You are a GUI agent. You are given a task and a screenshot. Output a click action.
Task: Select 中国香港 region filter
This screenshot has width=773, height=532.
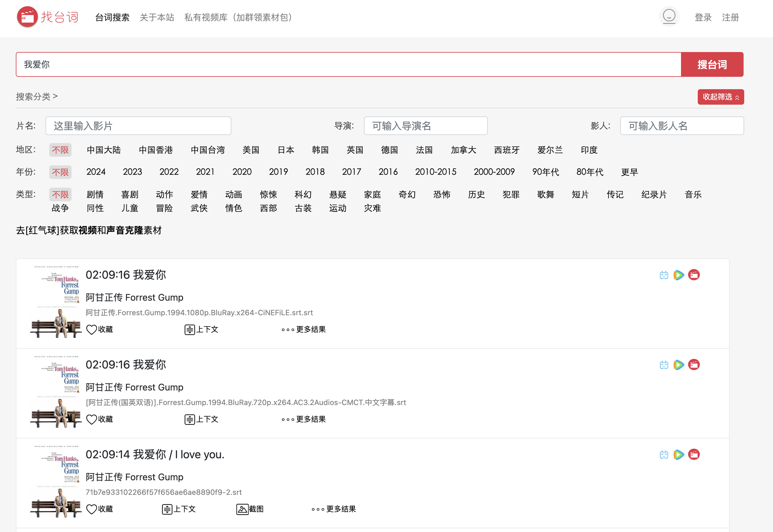pos(156,150)
